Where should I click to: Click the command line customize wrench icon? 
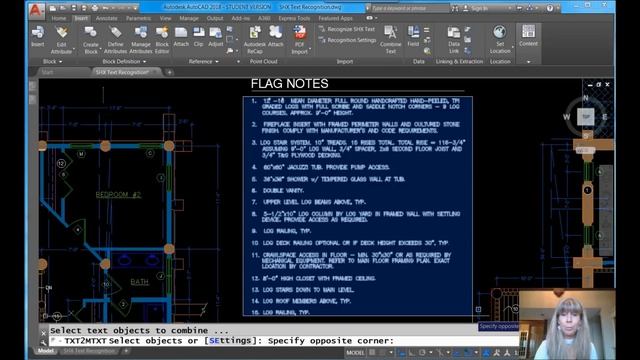click(x=44, y=342)
